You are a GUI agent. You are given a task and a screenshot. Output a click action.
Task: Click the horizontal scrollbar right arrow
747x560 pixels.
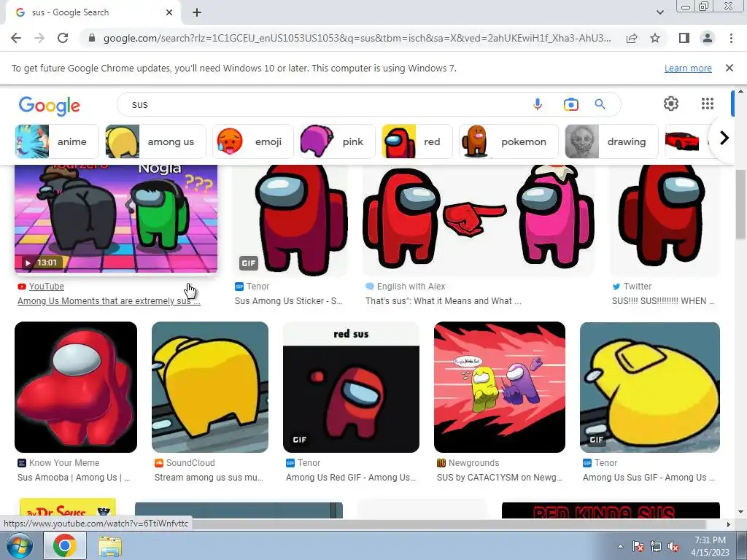pyautogui.click(x=729, y=524)
